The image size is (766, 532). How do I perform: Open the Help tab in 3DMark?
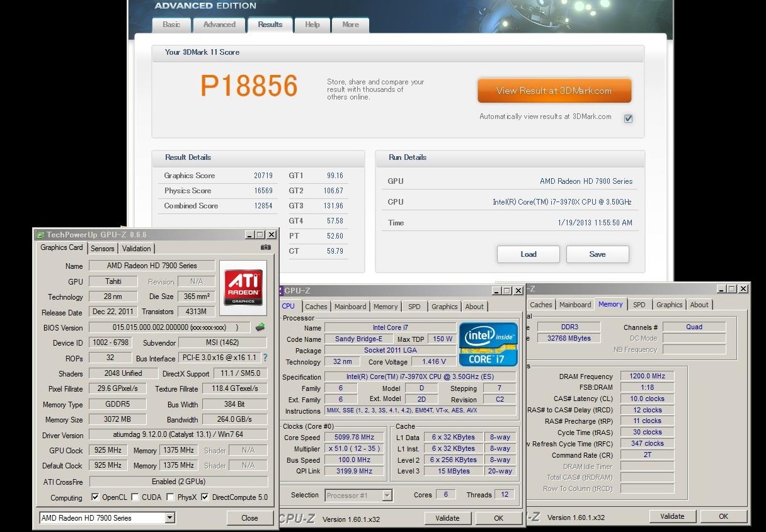pos(312,25)
